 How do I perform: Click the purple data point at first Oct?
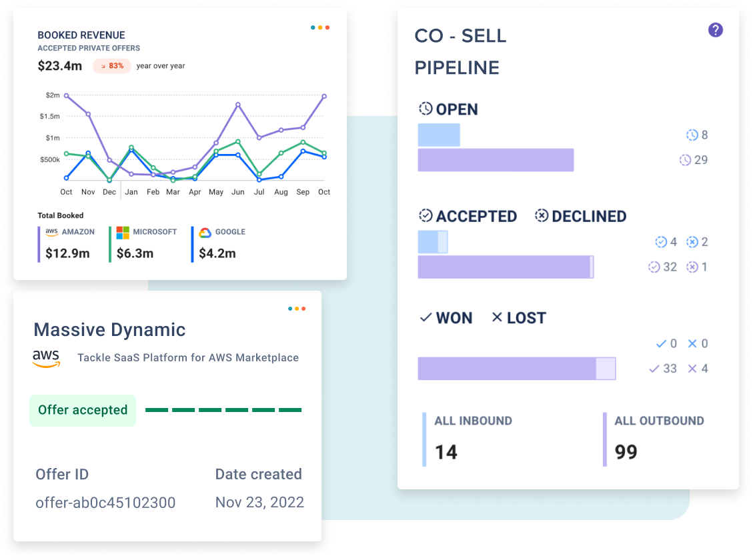pyautogui.click(x=67, y=95)
